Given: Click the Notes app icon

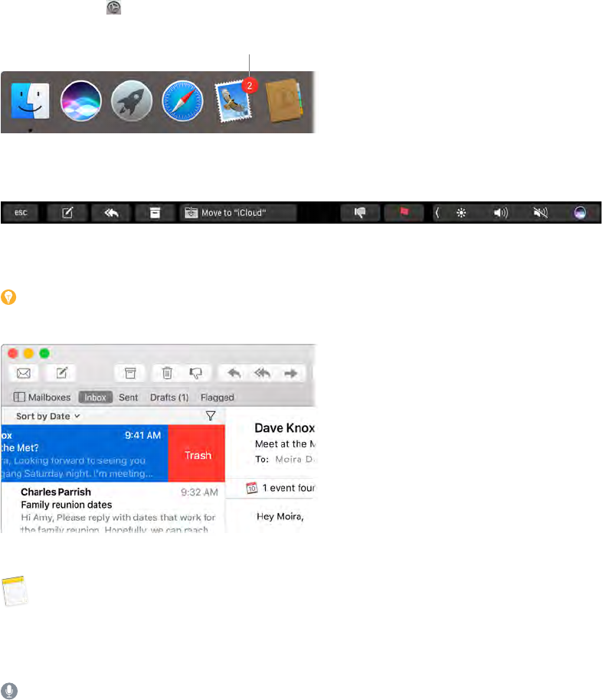Looking at the screenshot, I should pyautogui.click(x=15, y=590).
